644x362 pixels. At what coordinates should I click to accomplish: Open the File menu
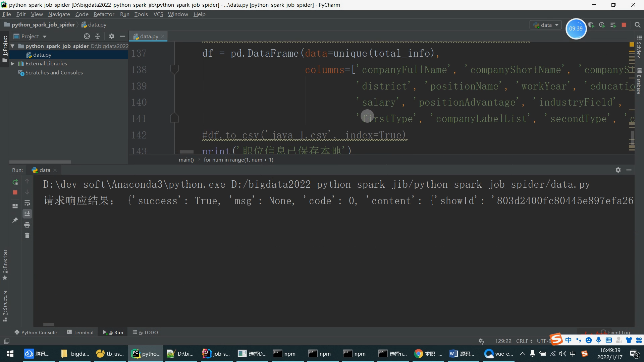(x=7, y=14)
